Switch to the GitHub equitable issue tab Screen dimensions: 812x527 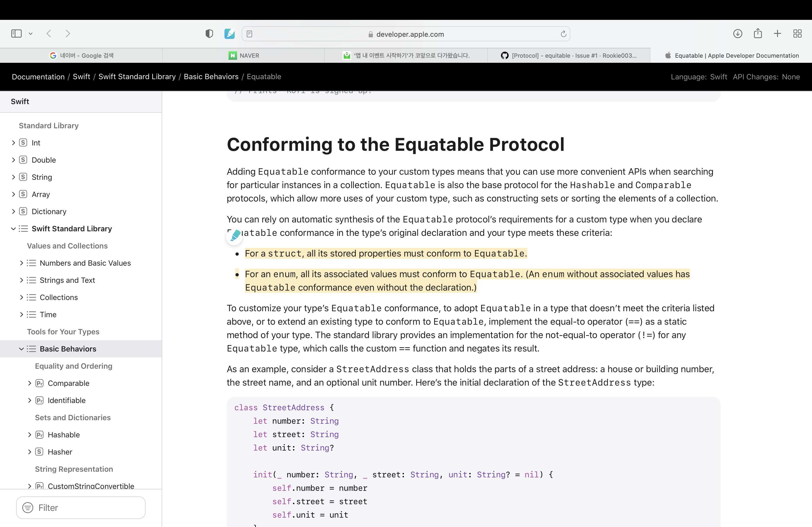click(x=568, y=55)
